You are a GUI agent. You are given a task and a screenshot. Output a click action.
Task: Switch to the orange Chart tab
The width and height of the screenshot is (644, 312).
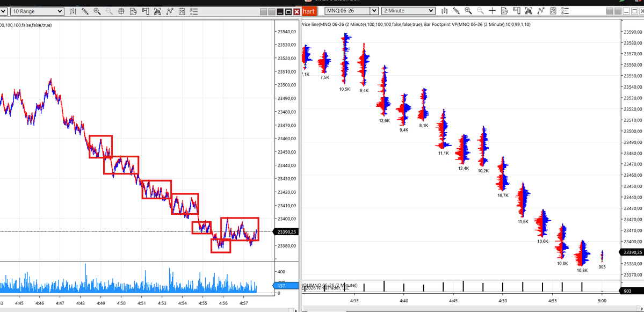click(308, 11)
